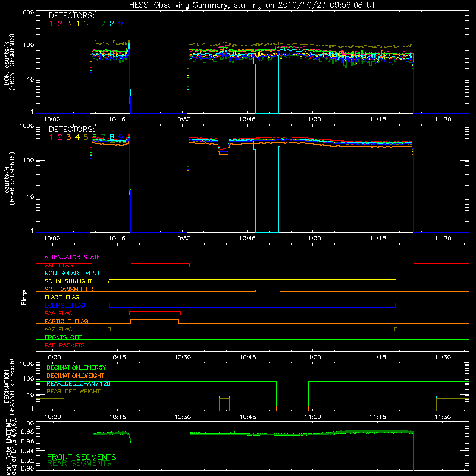Select detector 4 in rear segments legend

point(77,137)
